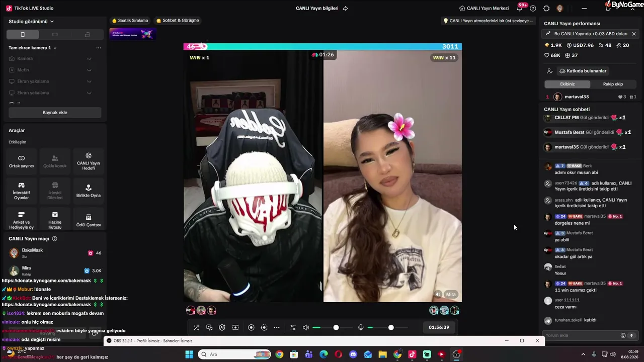Open Google Chrome from the taskbar

(279, 354)
